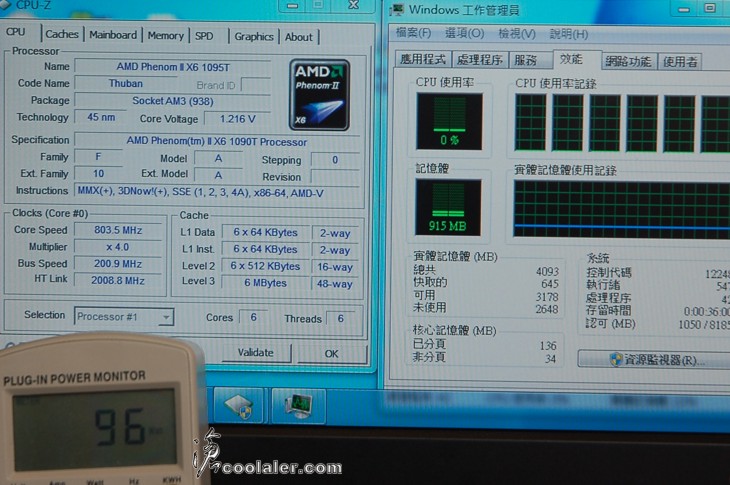
Task: Open the 說明(H) menu
Action: (568, 34)
